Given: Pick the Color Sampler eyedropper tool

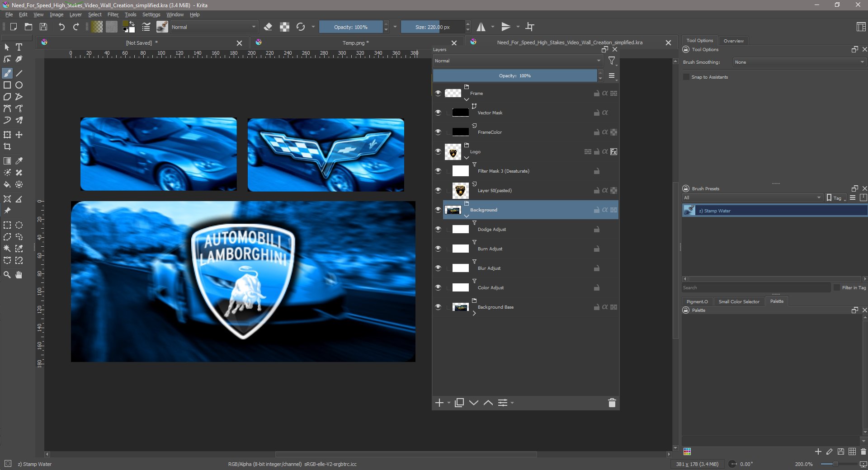Looking at the screenshot, I should (x=19, y=161).
